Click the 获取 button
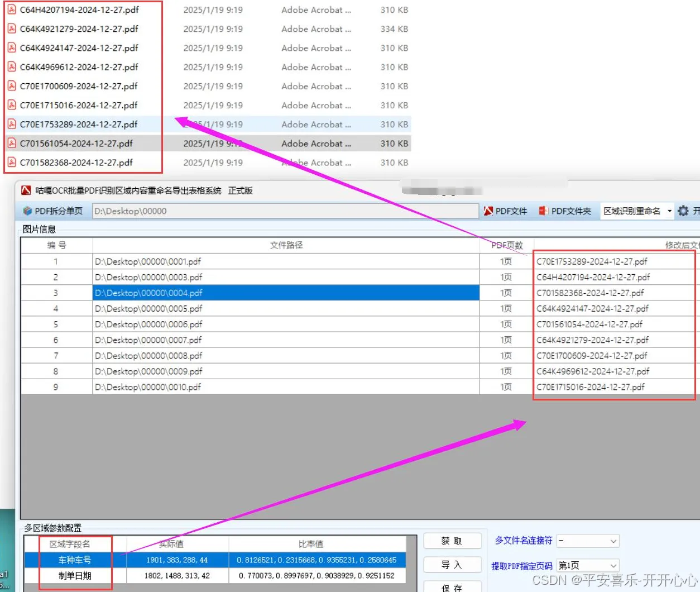 coord(452,541)
